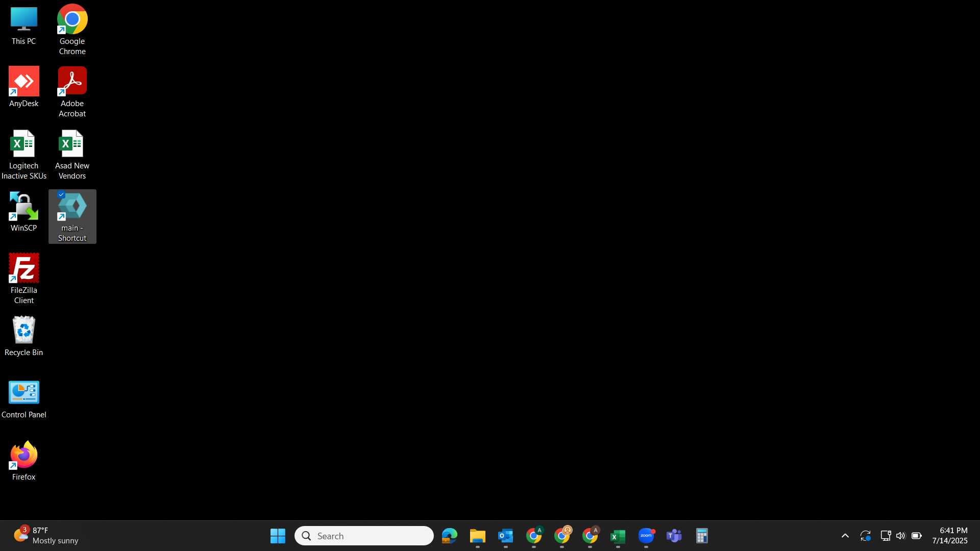The image size is (980, 551).
Task: Uncheck the main - Shortcut selection checkbox
Action: (61, 194)
